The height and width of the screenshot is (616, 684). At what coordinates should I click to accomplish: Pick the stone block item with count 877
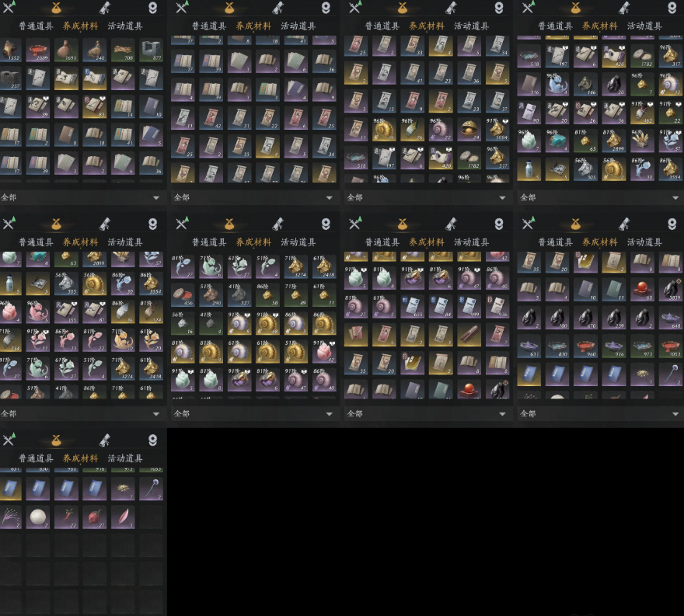[x=151, y=49]
